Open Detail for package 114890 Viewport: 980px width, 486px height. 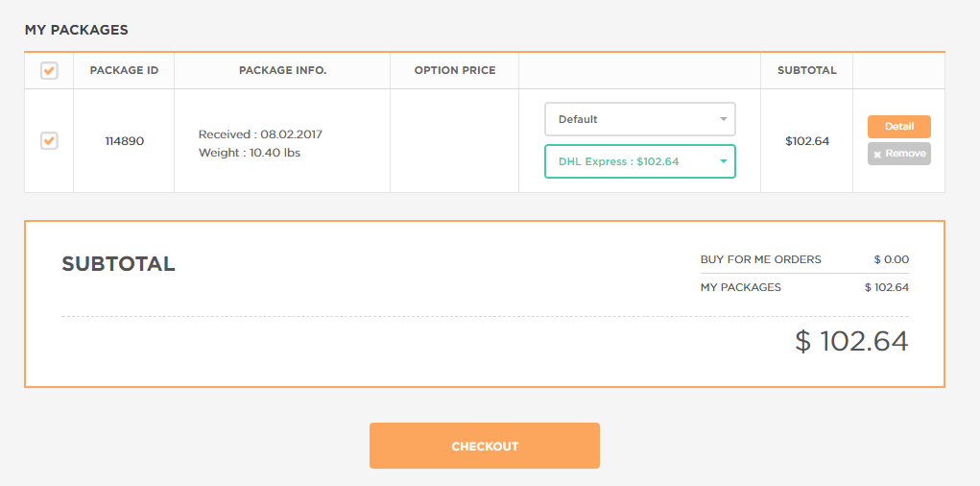898,127
